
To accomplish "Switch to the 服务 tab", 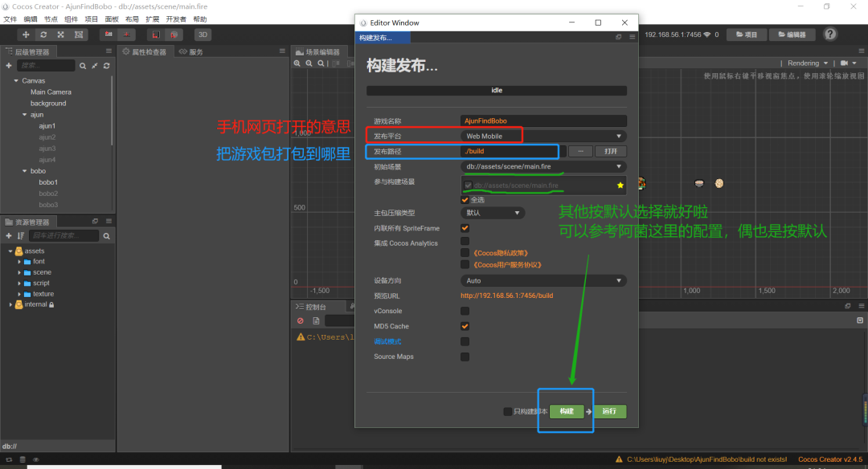I will pos(191,51).
